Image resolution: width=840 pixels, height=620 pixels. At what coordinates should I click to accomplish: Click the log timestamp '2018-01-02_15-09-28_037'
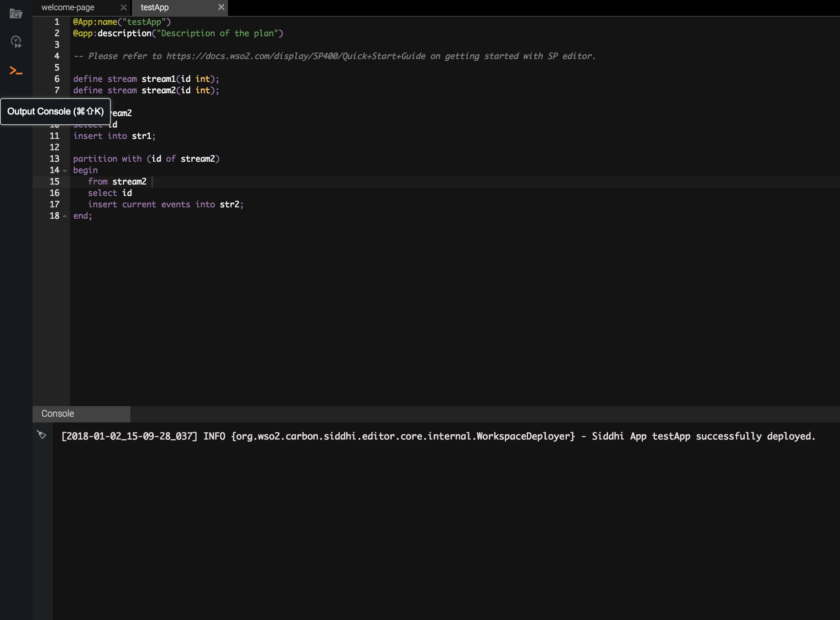tap(129, 436)
